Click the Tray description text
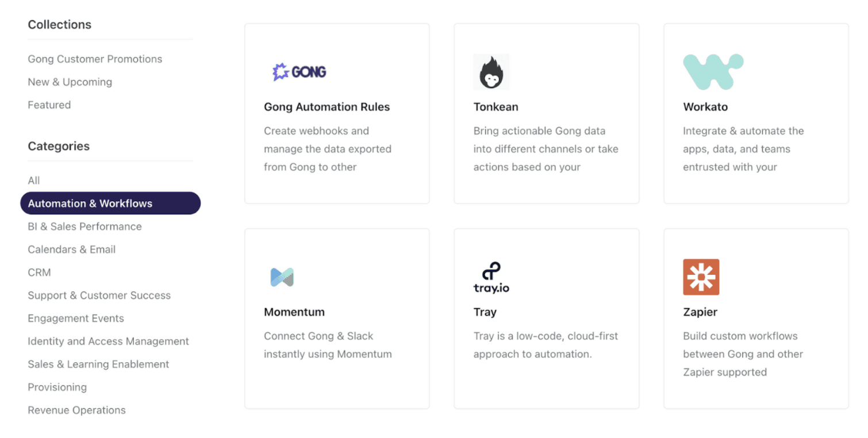This screenshot has width=868, height=438. coord(545,345)
